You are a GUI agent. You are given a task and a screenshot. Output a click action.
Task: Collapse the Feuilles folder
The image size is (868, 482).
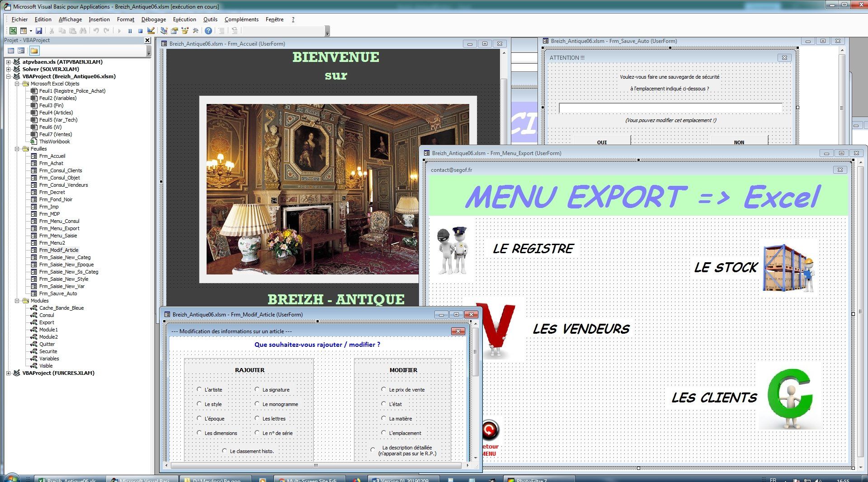17,149
